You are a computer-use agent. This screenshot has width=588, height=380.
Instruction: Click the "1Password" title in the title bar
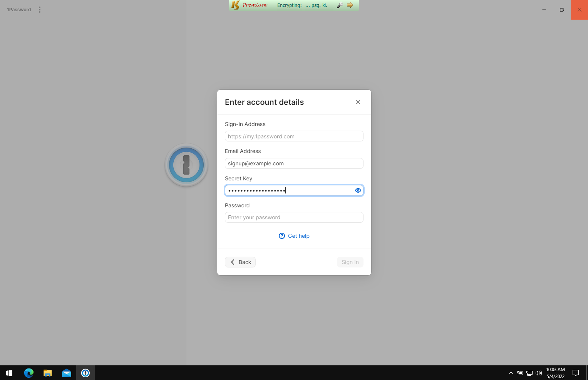(x=19, y=10)
